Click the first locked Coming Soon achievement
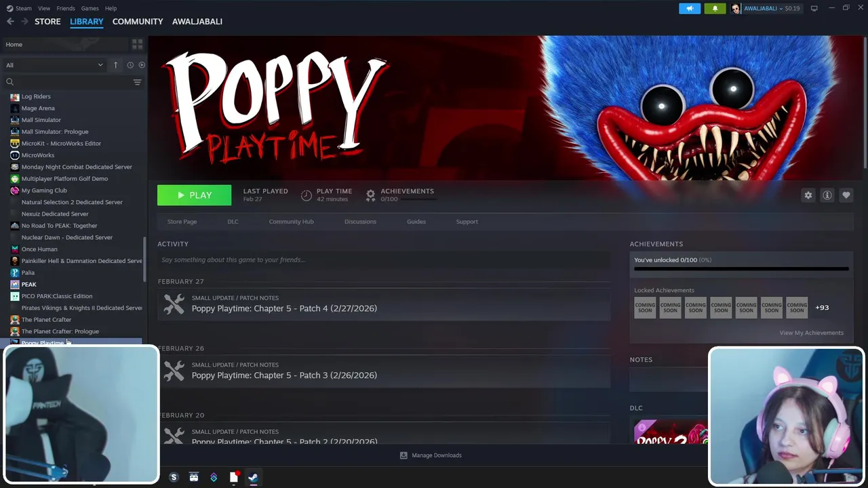Viewport: 868px width, 488px height. click(645, 308)
